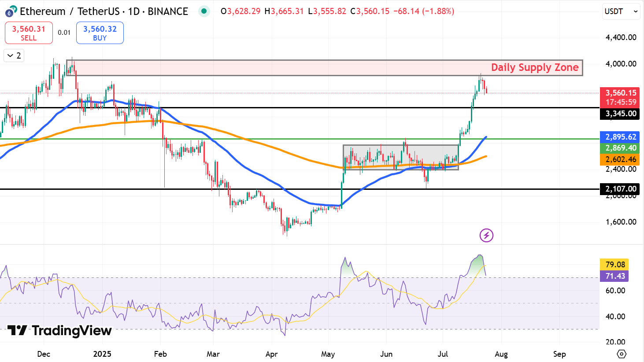Open the USDT currency dropdown

point(621,11)
